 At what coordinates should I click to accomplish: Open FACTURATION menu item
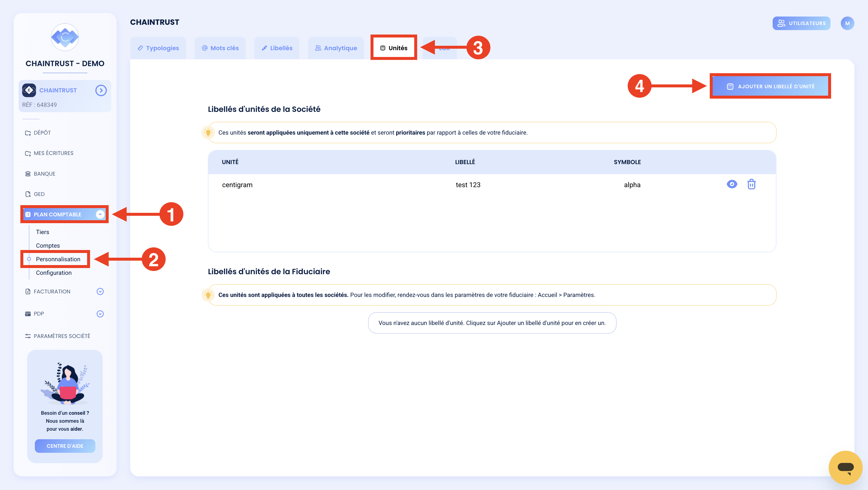tap(52, 292)
